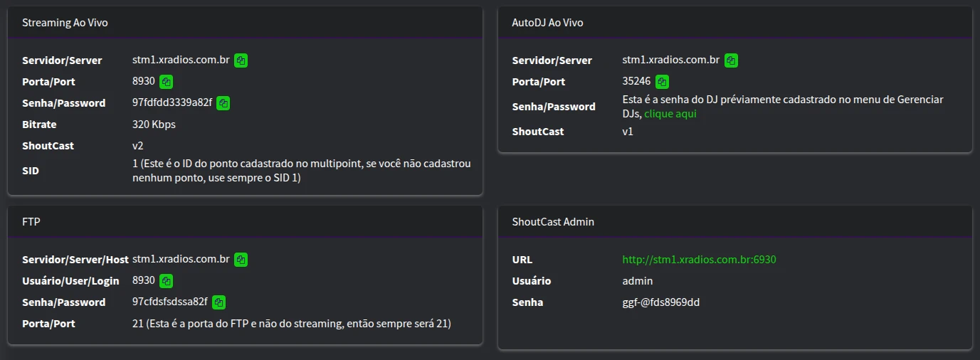
Task: Copy the Streaming Ao Vivo server address
Action: click(x=241, y=60)
